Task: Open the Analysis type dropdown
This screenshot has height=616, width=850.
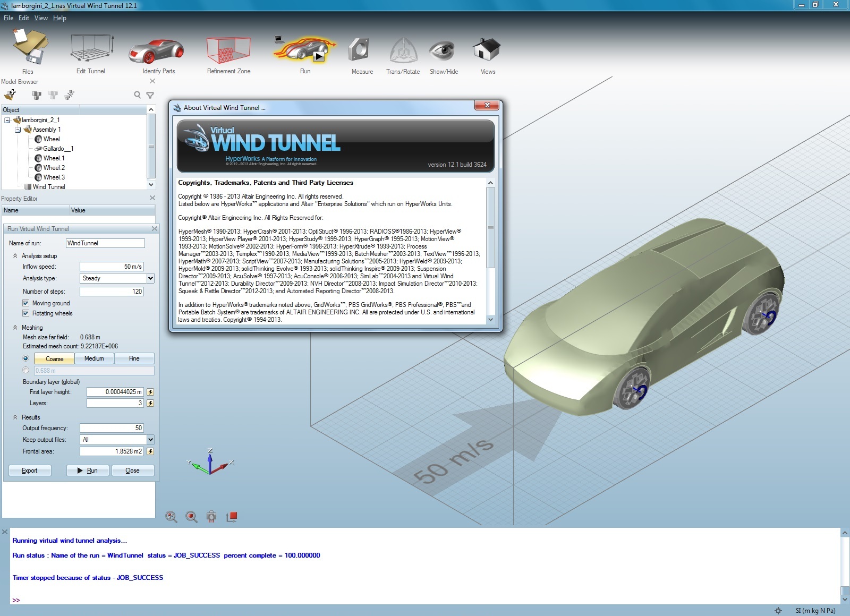Action: point(150,278)
